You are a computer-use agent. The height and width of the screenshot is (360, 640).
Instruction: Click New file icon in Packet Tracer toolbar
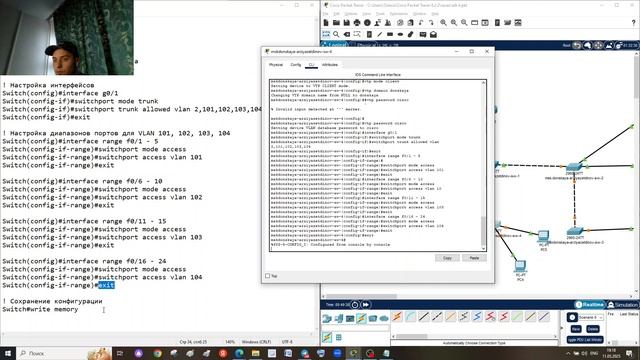pos(326,23)
